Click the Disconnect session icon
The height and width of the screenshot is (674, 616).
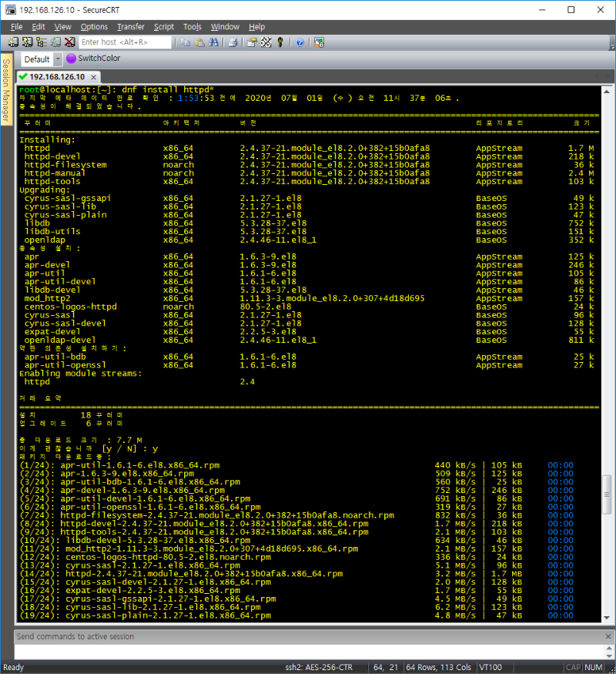(x=69, y=42)
